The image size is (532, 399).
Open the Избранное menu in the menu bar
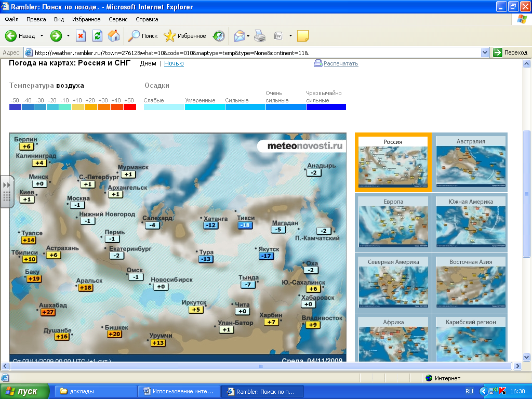(86, 19)
